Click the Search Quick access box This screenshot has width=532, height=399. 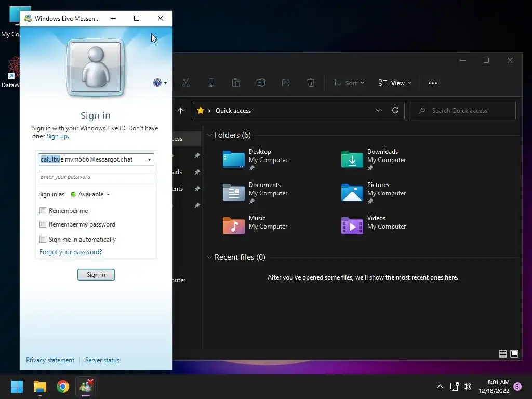pyautogui.click(x=463, y=111)
